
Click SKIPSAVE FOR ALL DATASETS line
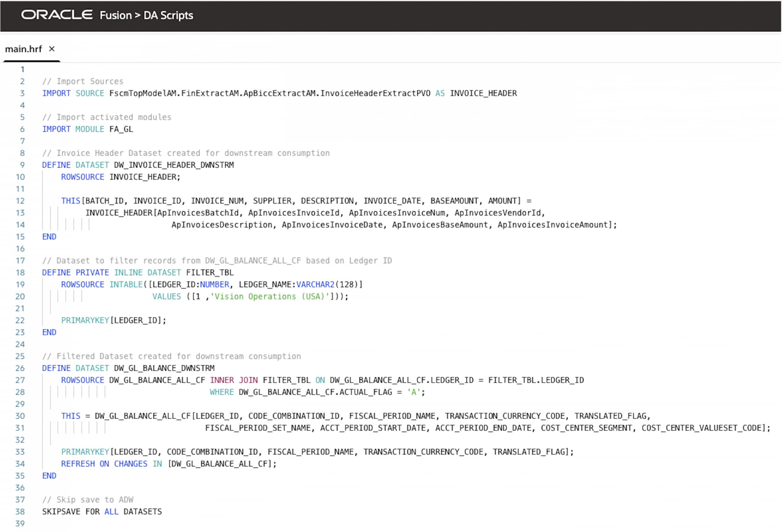pyautogui.click(x=102, y=512)
